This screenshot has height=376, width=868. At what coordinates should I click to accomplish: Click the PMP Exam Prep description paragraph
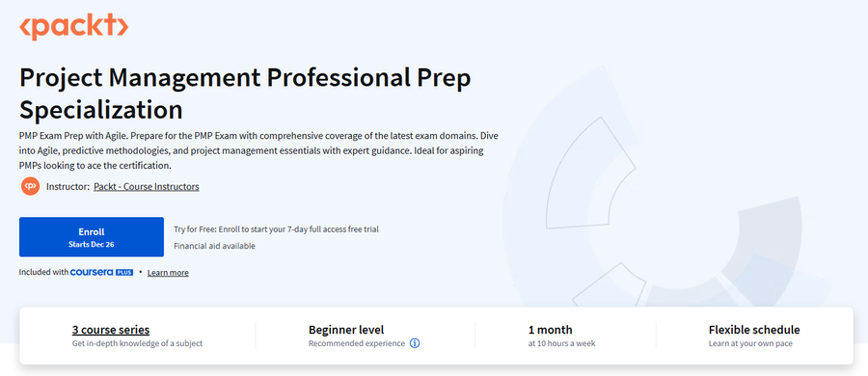(x=259, y=150)
